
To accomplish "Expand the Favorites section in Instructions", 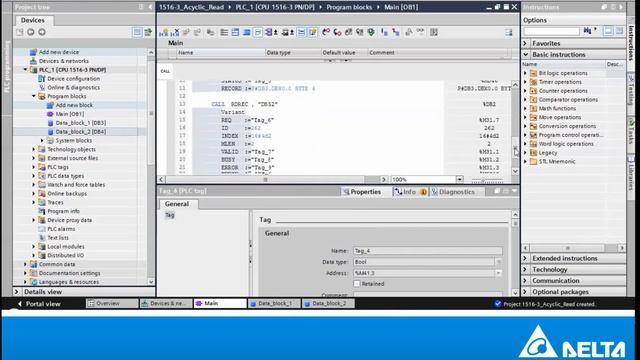I will pos(526,43).
